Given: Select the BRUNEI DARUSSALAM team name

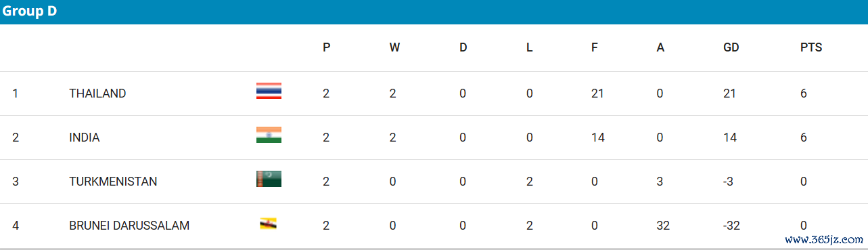Looking at the screenshot, I should tap(129, 226).
